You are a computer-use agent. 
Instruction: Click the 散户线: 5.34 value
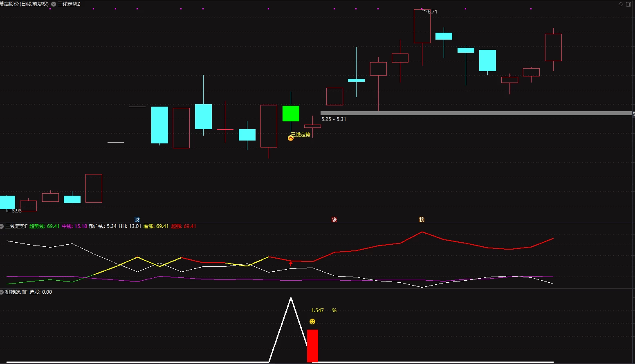tap(103, 226)
